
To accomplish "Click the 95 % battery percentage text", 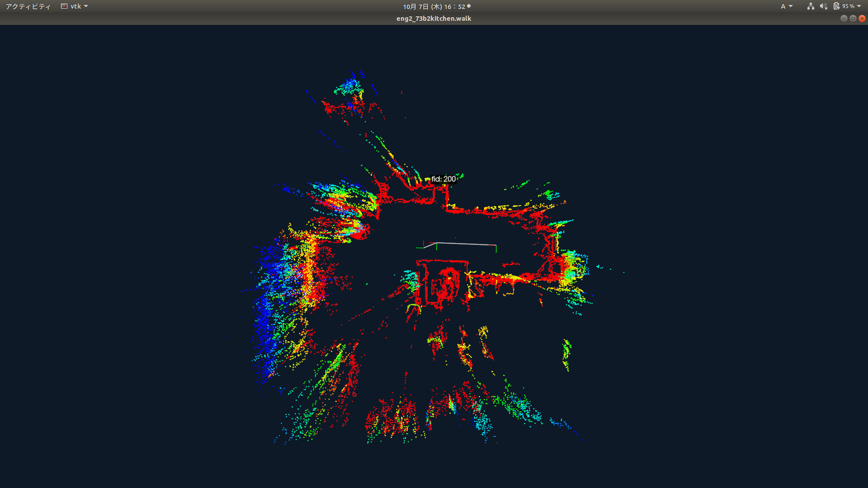I will [848, 6].
